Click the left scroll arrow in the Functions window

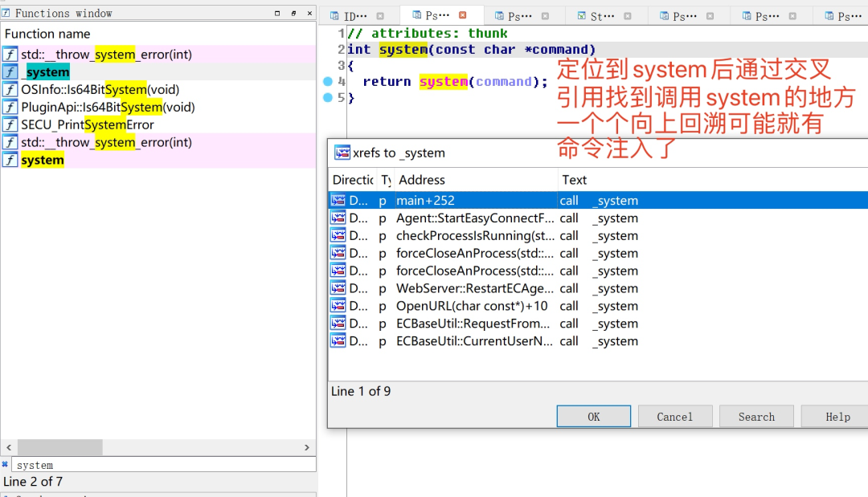[x=8, y=446]
